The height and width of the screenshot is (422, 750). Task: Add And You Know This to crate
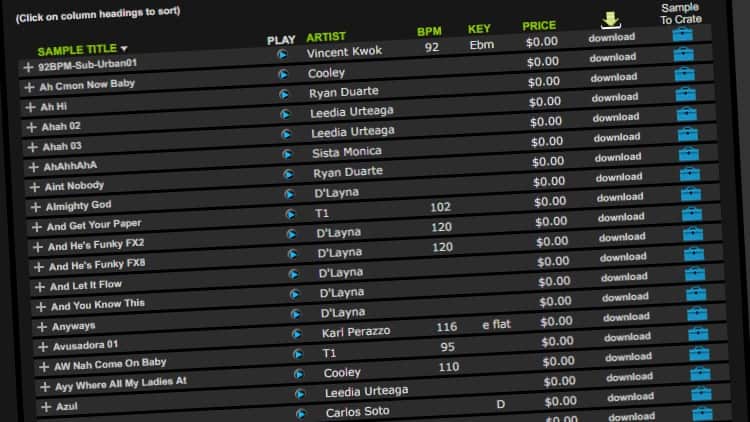(x=695, y=273)
